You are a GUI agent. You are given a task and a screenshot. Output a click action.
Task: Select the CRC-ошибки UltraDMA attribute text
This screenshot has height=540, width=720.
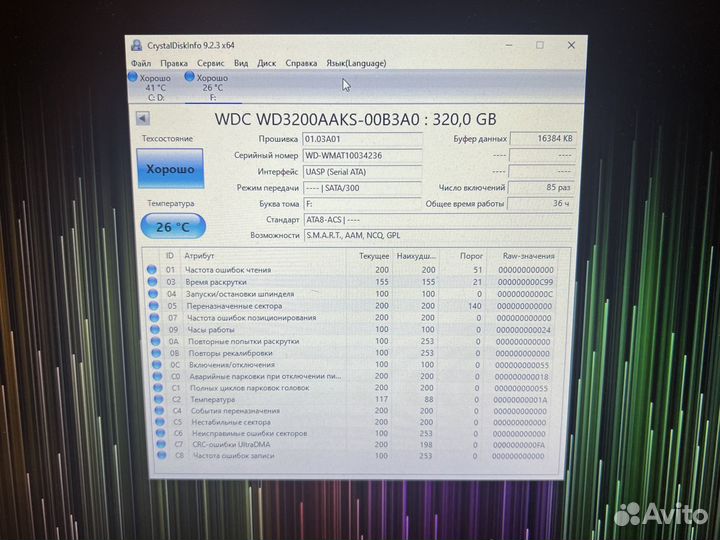click(231, 444)
